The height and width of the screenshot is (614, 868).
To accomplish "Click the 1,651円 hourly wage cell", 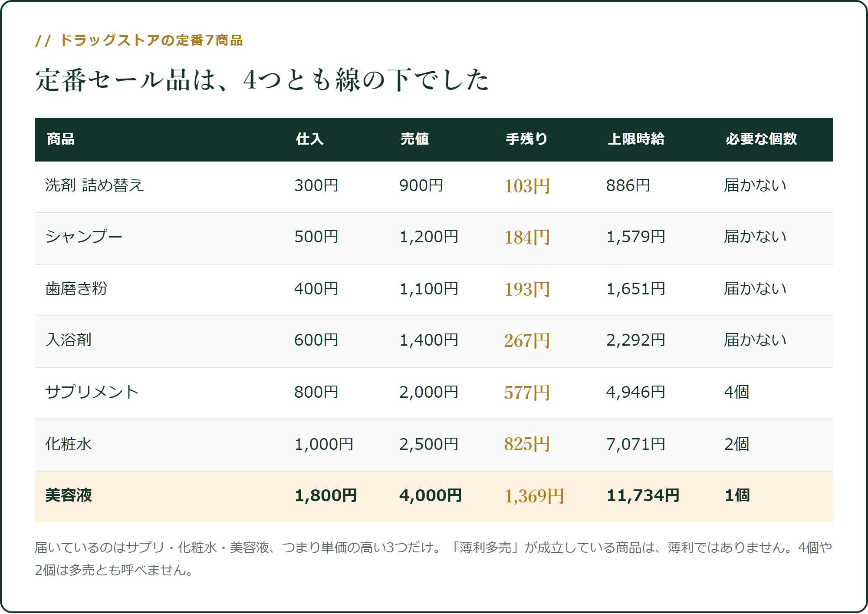I will click(x=636, y=289).
